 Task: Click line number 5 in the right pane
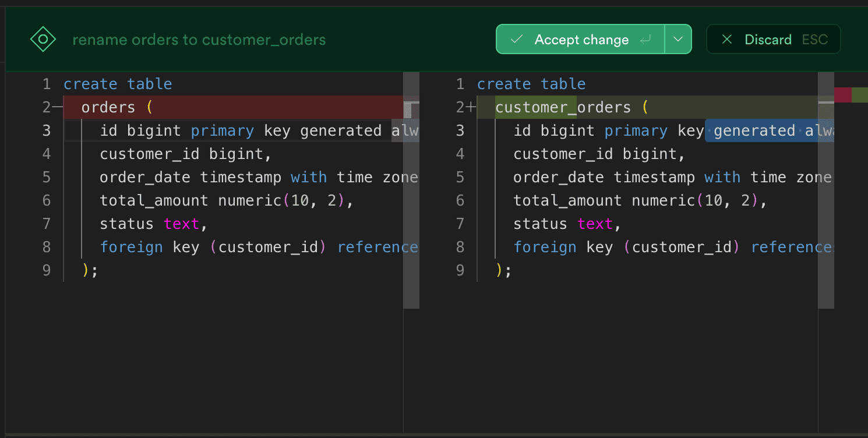(460, 176)
